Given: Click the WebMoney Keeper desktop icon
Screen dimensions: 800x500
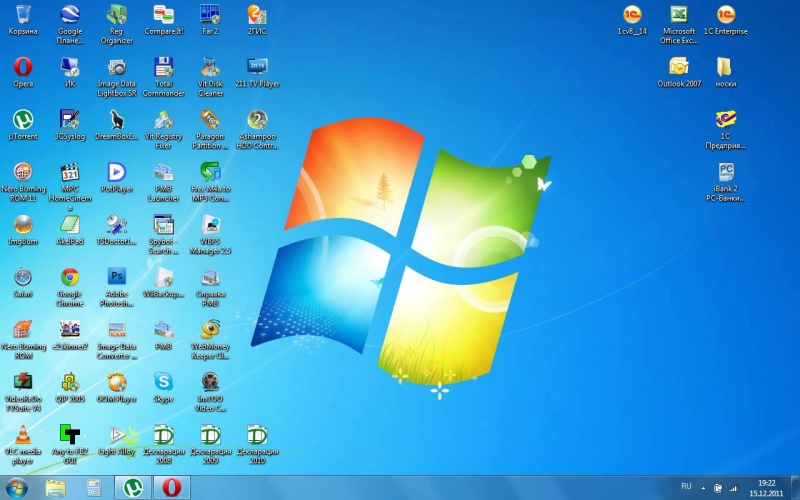Looking at the screenshot, I should point(210,330).
